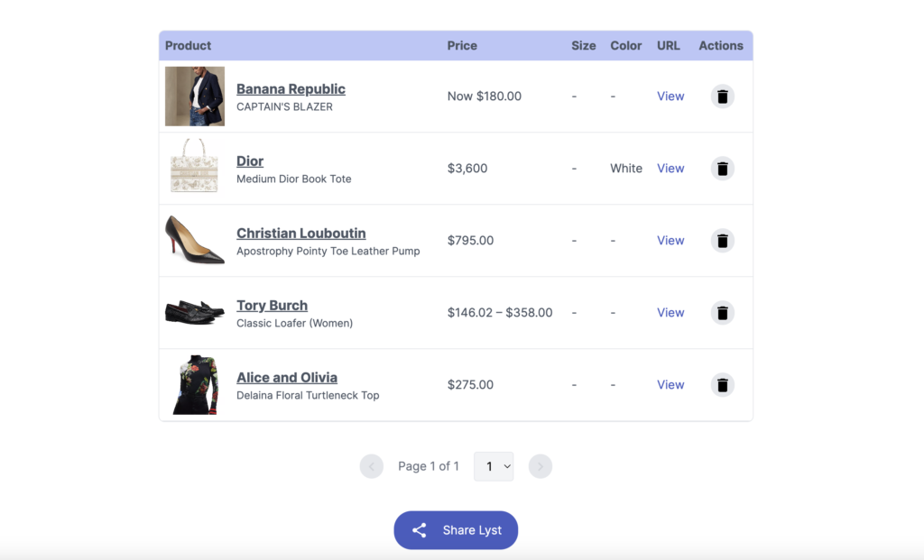Open the Christian Louboutin brand link

(300, 233)
